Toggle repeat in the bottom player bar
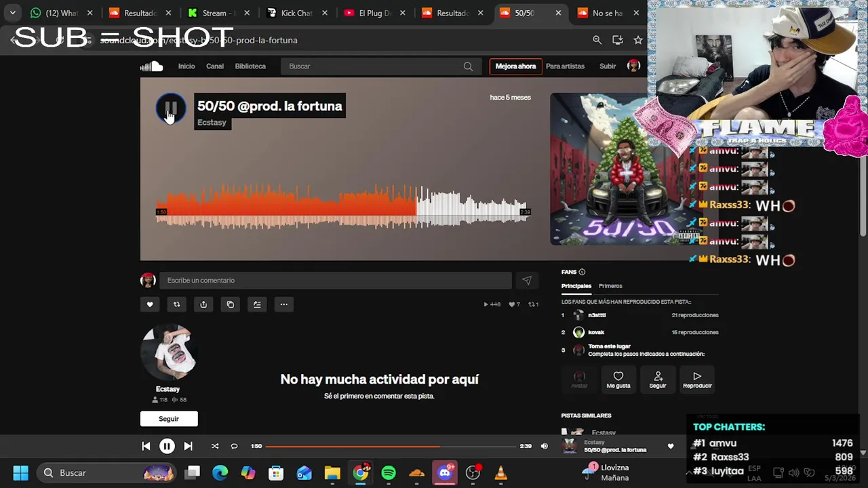Screen dimensions: 868x488 [234, 446]
